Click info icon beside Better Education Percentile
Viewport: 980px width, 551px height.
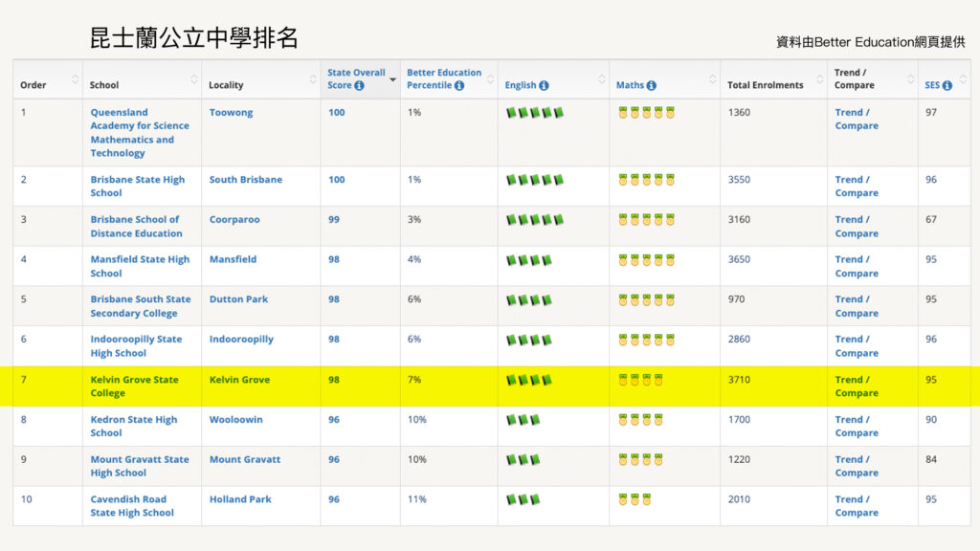point(459,85)
